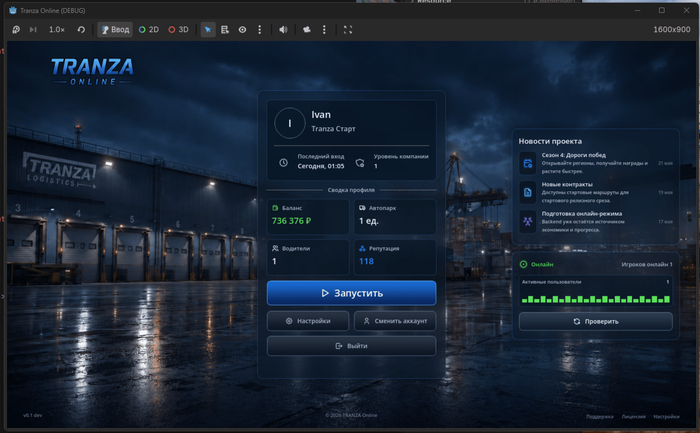Click the Автопарк truck icon
Viewport: 700px width, 433px height.
click(362, 208)
